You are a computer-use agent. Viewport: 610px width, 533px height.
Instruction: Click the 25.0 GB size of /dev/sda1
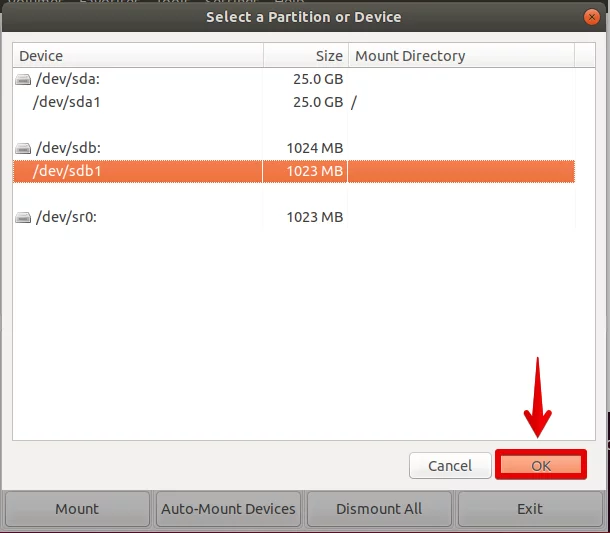coord(318,102)
